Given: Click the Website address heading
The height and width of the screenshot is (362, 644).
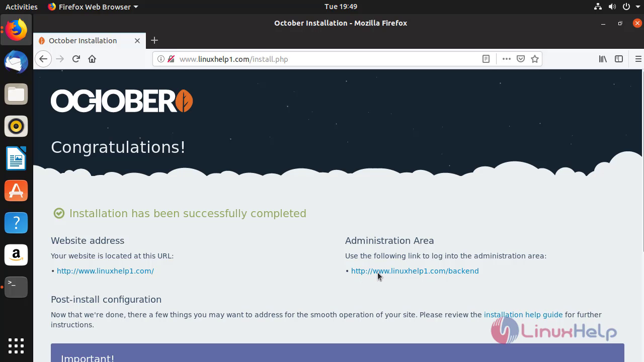Looking at the screenshot, I should pyautogui.click(x=88, y=240).
